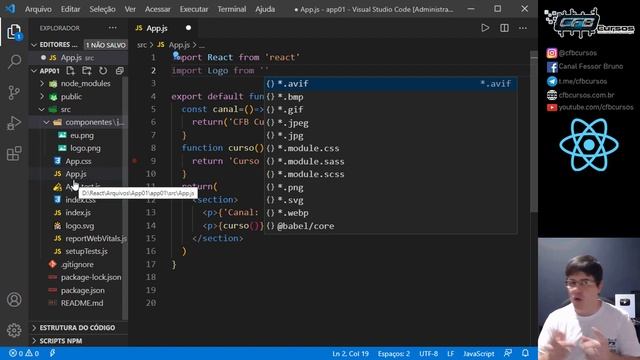Change encoding via UTF-8
The height and width of the screenshot is (360, 640).
[x=429, y=353]
